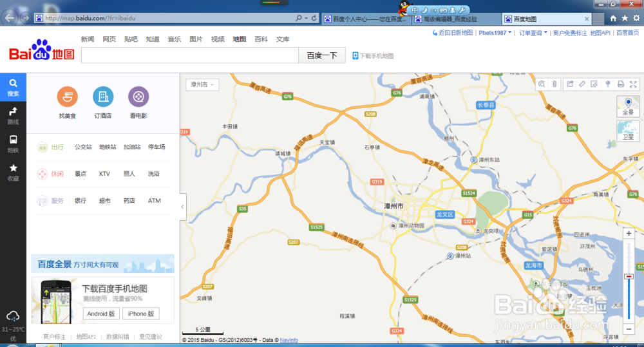Screen dimensions: 644x347
Task: Click the map screenshot selection tool
Action: (594, 84)
